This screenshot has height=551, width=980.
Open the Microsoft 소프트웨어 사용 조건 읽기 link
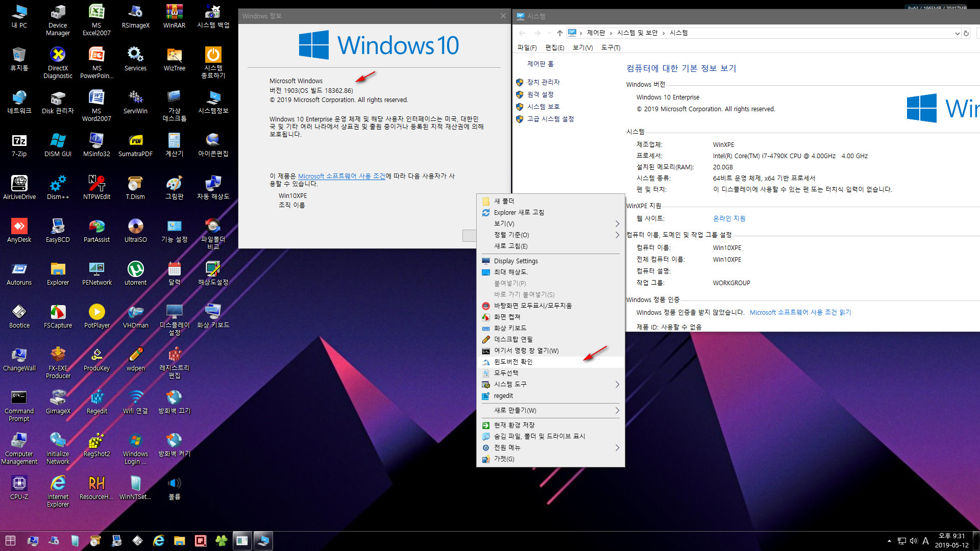coord(800,312)
